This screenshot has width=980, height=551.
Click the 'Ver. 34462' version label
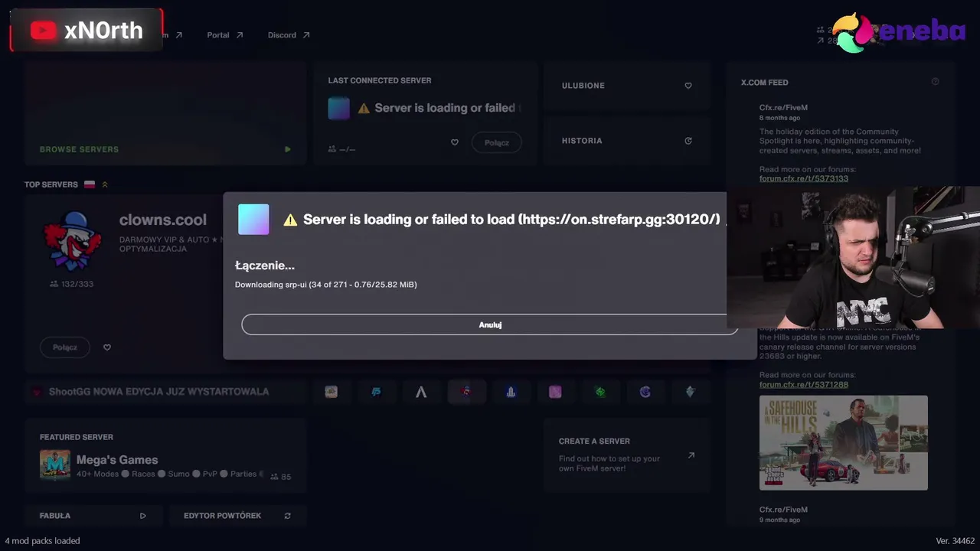click(x=955, y=541)
